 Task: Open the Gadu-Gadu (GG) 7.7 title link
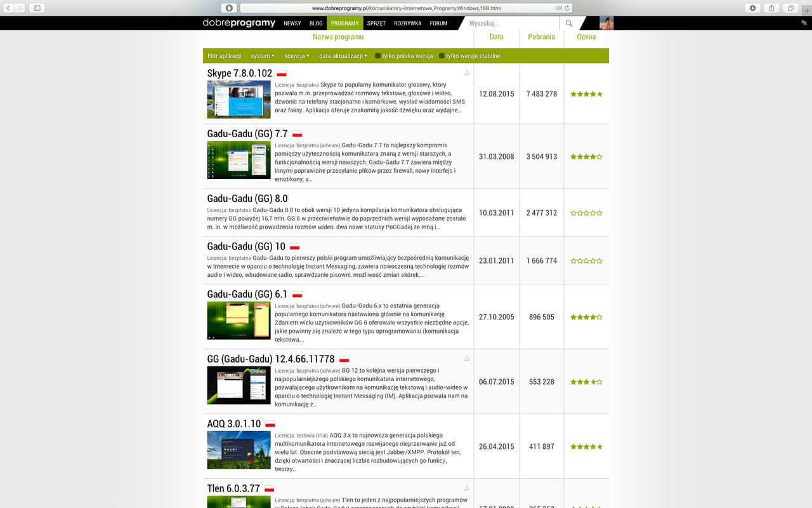(x=247, y=134)
